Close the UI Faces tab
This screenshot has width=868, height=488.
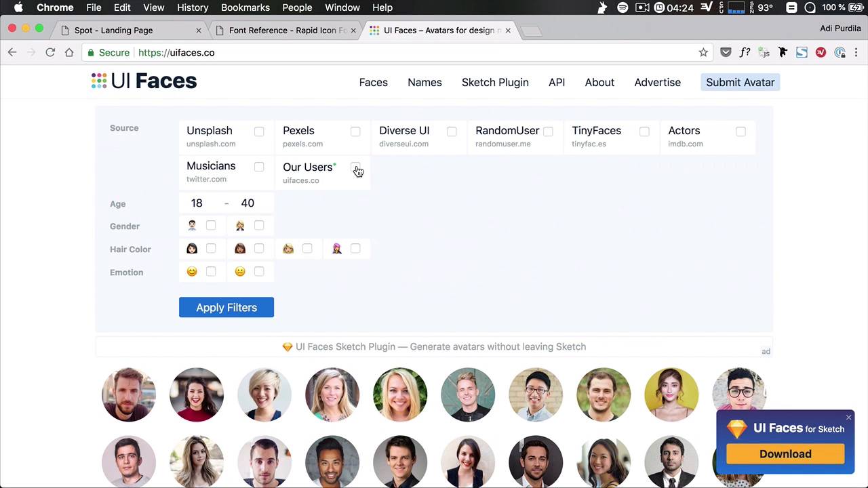pyautogui.click(x=508, y=30)
